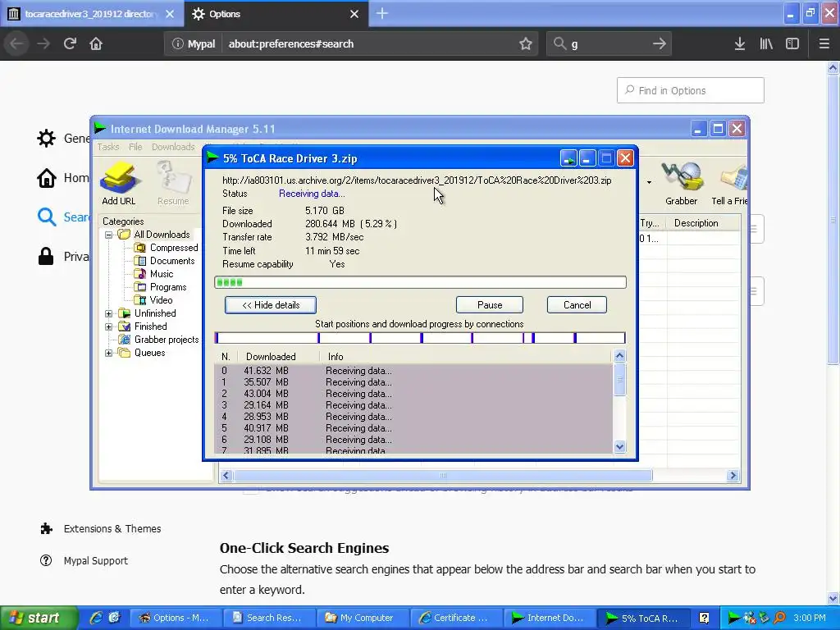
Task: Open the hamburger menu in browser
Action: [824, 43]
